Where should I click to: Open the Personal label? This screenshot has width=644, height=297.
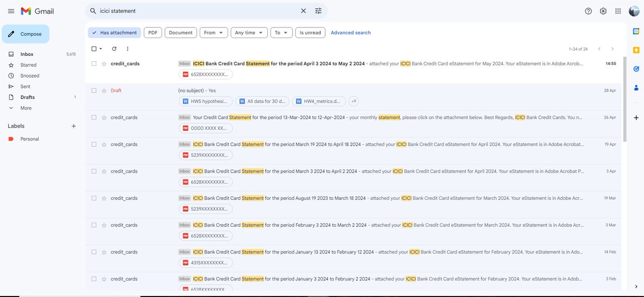(x=30, y=139)
